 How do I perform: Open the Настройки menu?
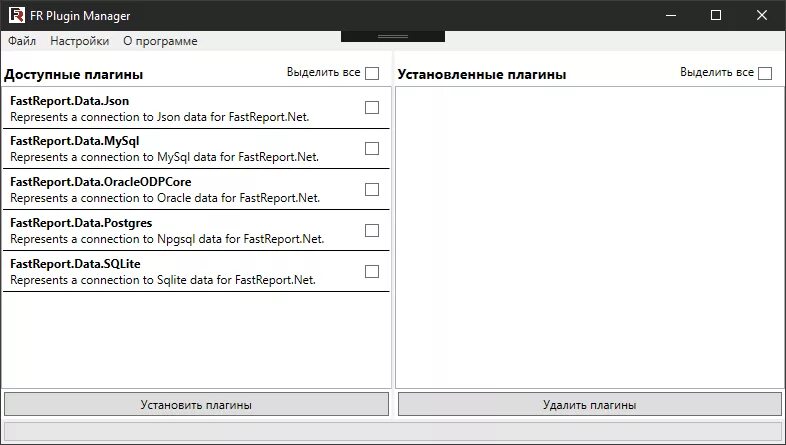click(x=80, y=41)
